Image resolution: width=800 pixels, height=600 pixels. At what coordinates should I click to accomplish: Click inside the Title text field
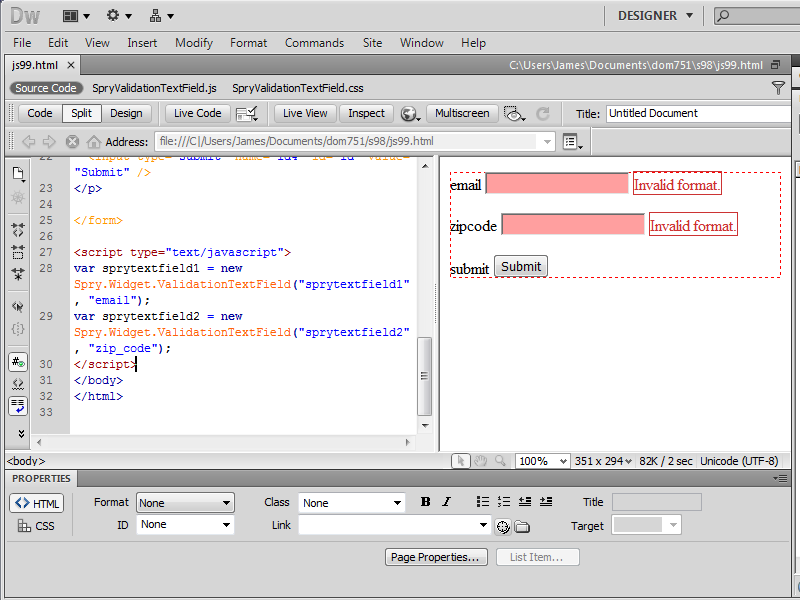coord(697,113)
